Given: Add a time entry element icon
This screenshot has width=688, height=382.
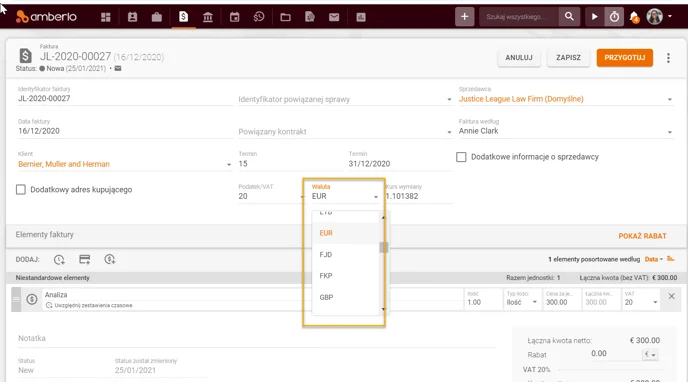Looking at the screenshot, I should pos(59,260).
